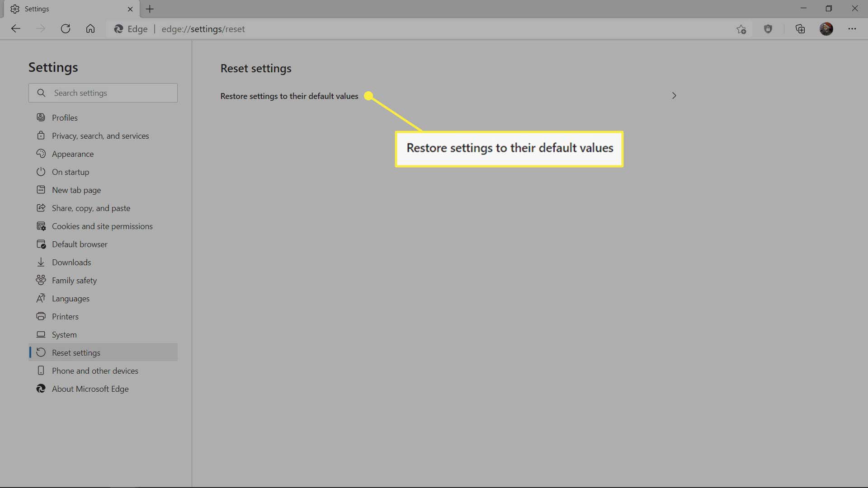
Task: Open Privacy, search, and services
Action: click(x=99, y=135)
